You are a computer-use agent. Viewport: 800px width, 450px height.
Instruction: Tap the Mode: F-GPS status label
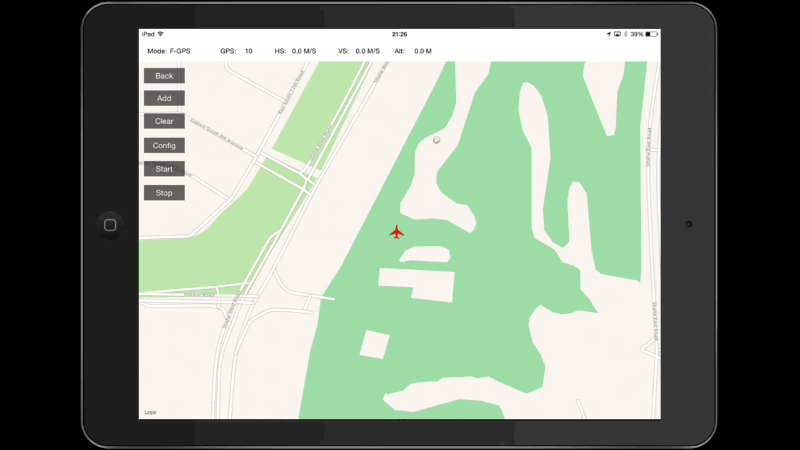point(169,51)
